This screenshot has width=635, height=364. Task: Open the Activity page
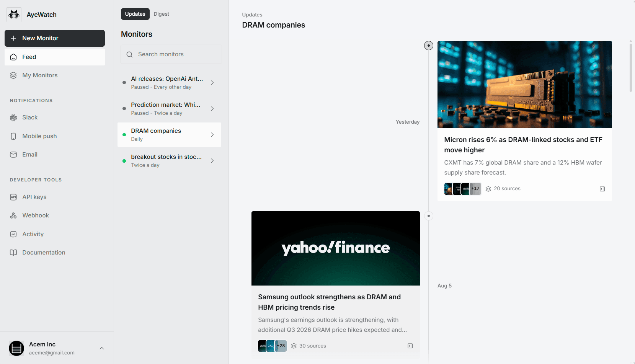tap(55, 234)
